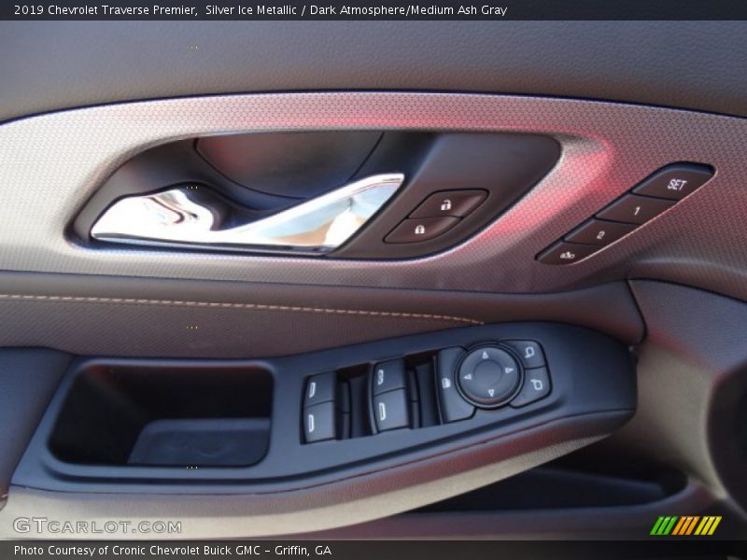Click the mirror adjust knob down arrow
Screen dimensions: 747x560
(x=491, y=393)
